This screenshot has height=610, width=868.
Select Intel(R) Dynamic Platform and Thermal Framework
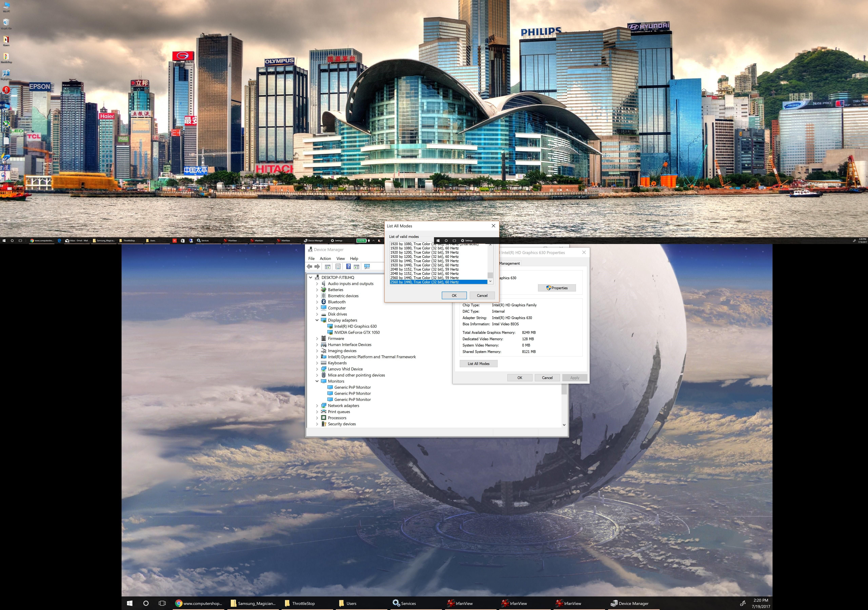tap(372, 357)
